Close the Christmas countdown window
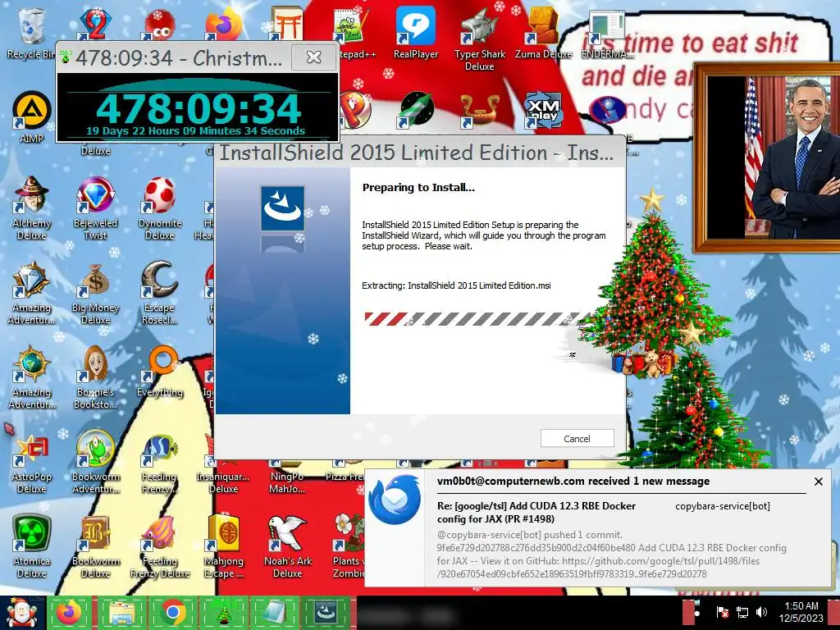The image size is (840, 630). (x=314, y=57)
